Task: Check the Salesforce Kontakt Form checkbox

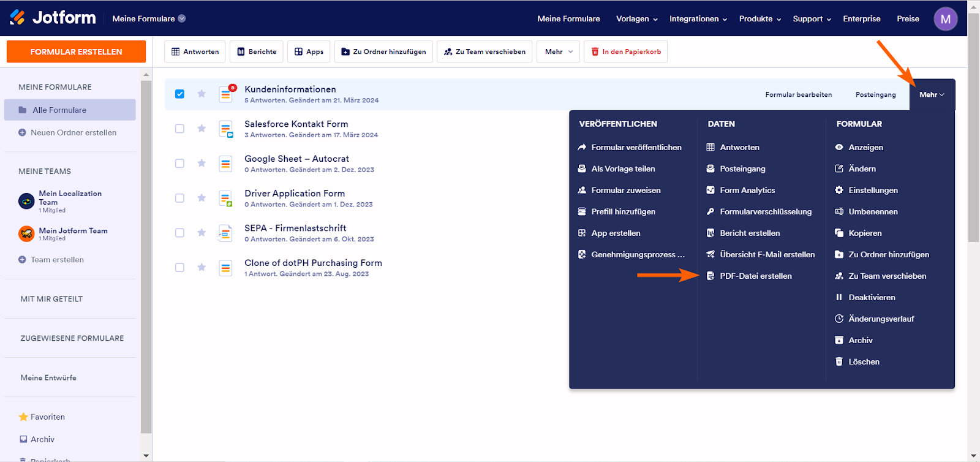Action: [179, 129]
